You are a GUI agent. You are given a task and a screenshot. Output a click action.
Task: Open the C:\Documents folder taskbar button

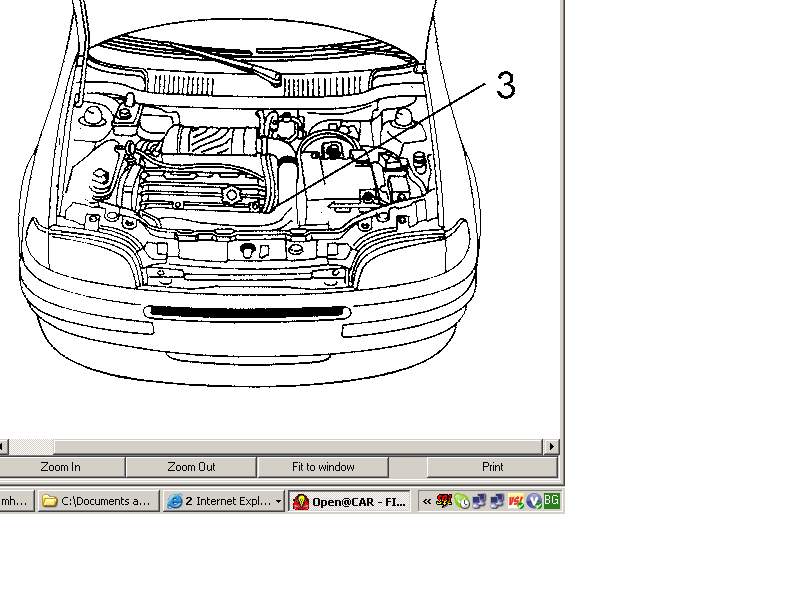pos(98,501)
